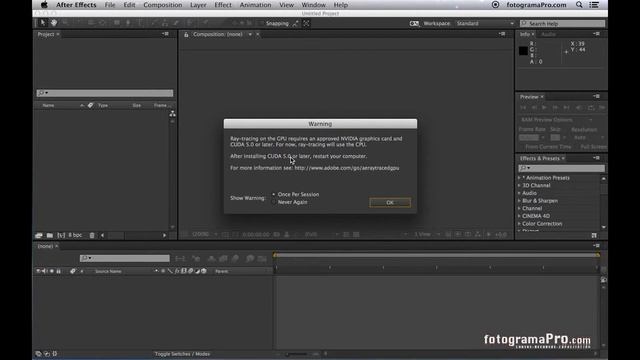Toggle the Composition panel lock icon
The image size is (640, 360).
coord(186,35)
